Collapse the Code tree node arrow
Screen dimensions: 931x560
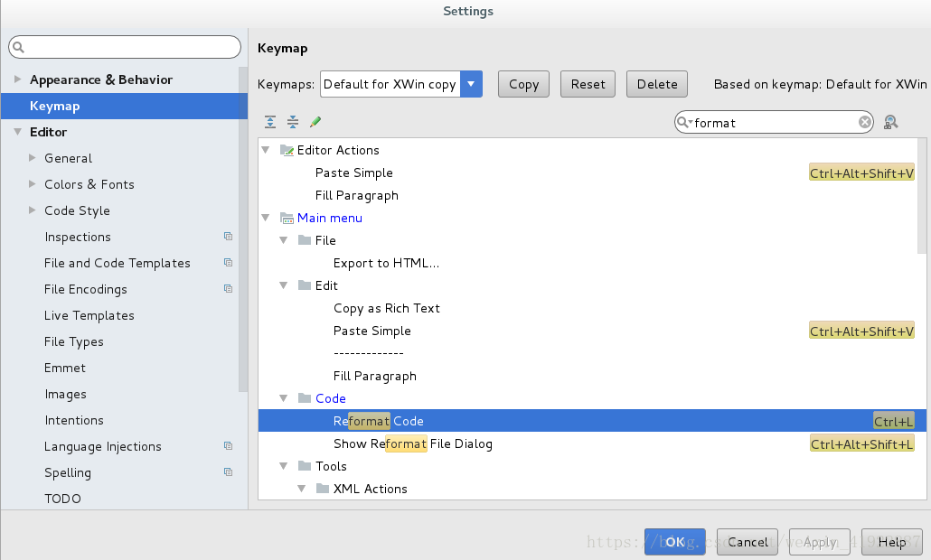click(284, 398)
